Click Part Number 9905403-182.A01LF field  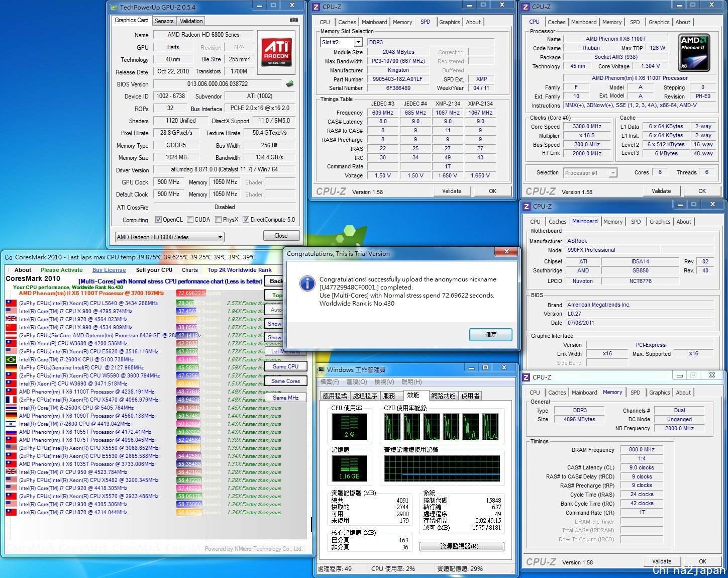coord(397,79)
